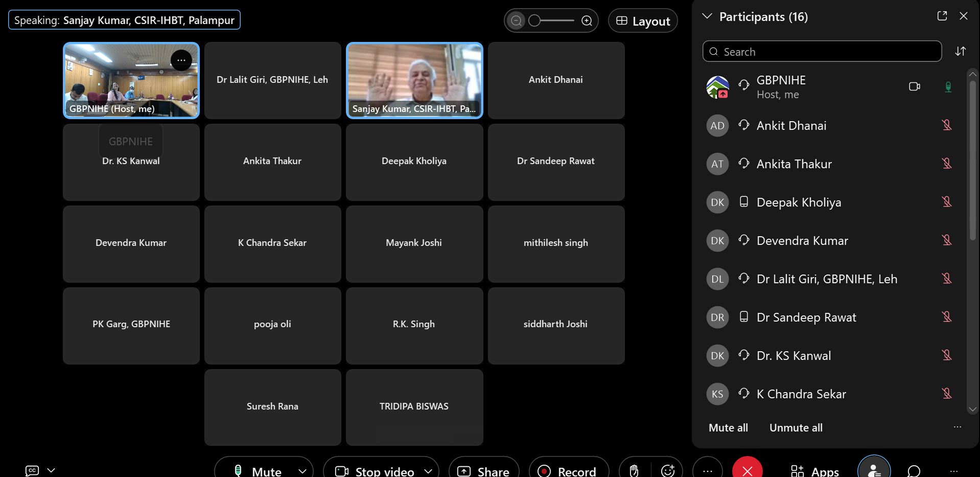Click the raise hand icon
The image size is (980, 477).
(x=634, y=470)
